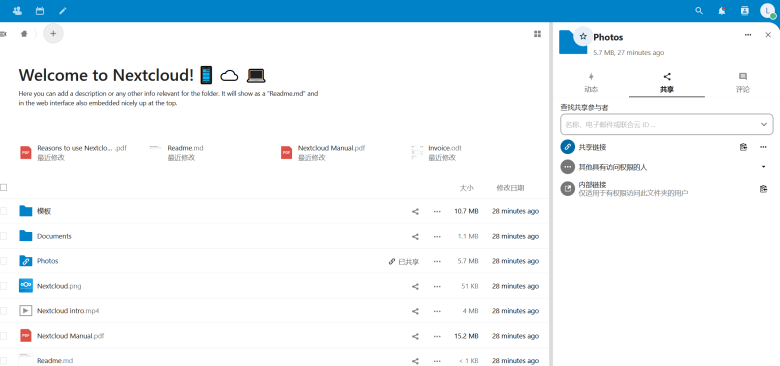Open the Notes pencil icon in the header
The height and width of the screenshot is (366, 780).
62,10
